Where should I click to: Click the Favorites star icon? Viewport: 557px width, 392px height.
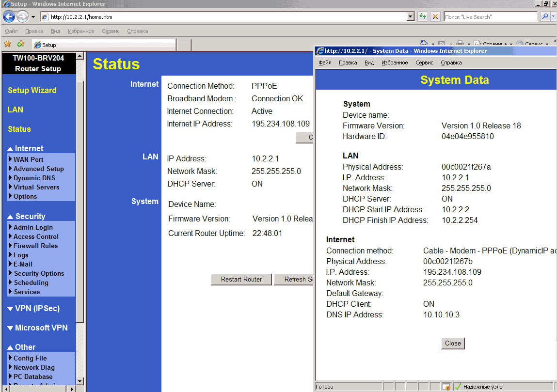click(8, 44)
